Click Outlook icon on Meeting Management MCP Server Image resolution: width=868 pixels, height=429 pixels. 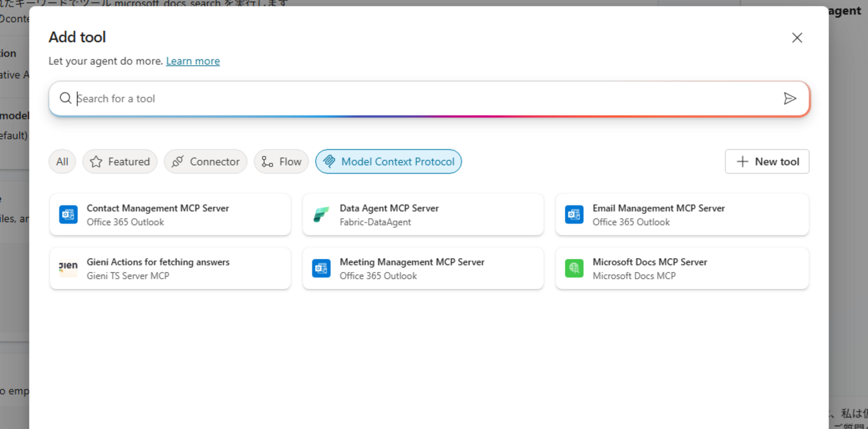click(x=321, y=268)
